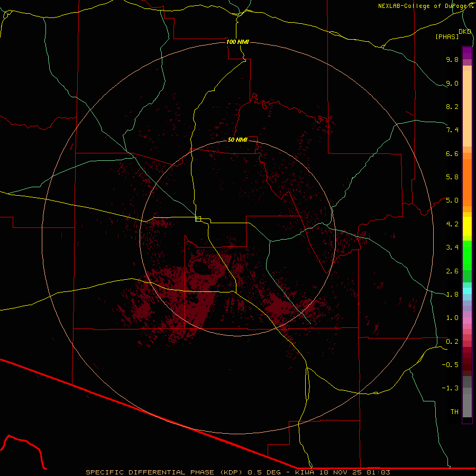Click the SPECIFIC DIFFERENTIAL PHASE (KDP) title text
Screen dimensions: 476x476
point(164,472)
